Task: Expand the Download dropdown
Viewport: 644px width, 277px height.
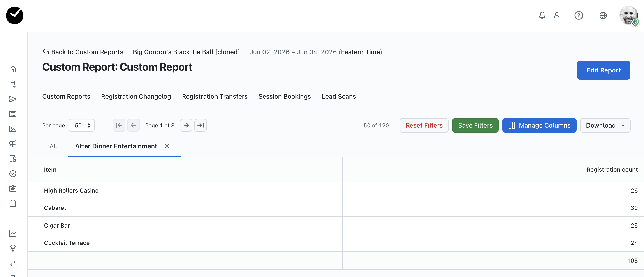Action: click(605, 125)
